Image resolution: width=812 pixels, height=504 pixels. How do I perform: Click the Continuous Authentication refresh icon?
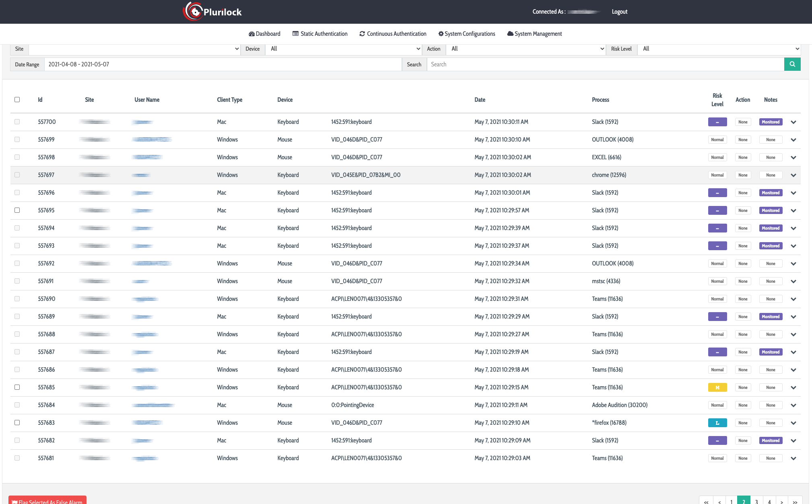point(362,34)
